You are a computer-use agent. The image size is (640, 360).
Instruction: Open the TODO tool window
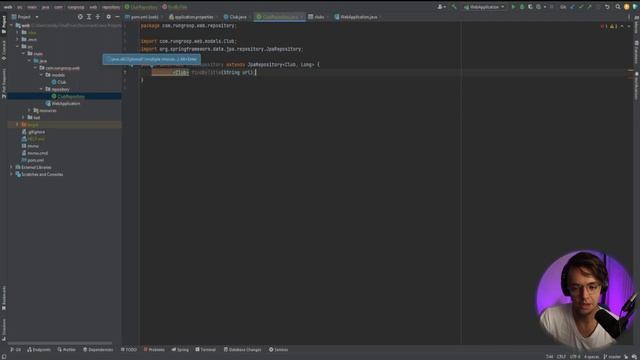coord(129,350)
